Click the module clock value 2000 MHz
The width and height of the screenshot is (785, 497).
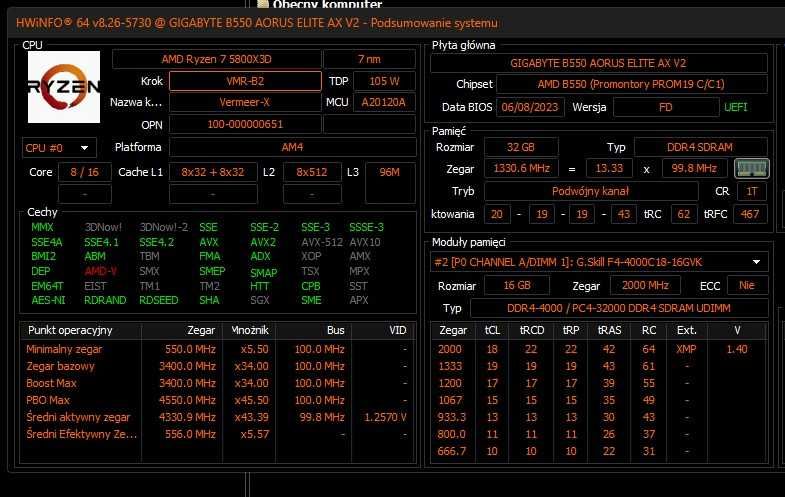[x=645, y=285]
